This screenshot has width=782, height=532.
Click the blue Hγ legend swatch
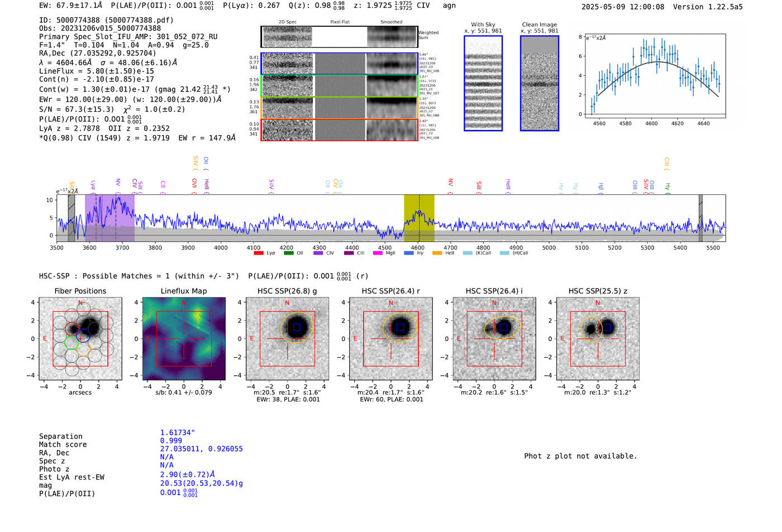409,253
